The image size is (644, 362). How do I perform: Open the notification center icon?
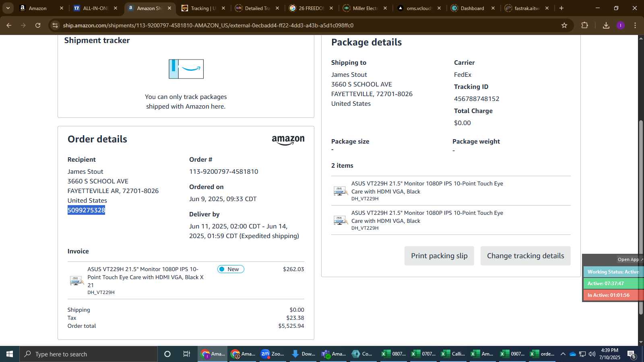pyautogui.click(x=632, y=354)
